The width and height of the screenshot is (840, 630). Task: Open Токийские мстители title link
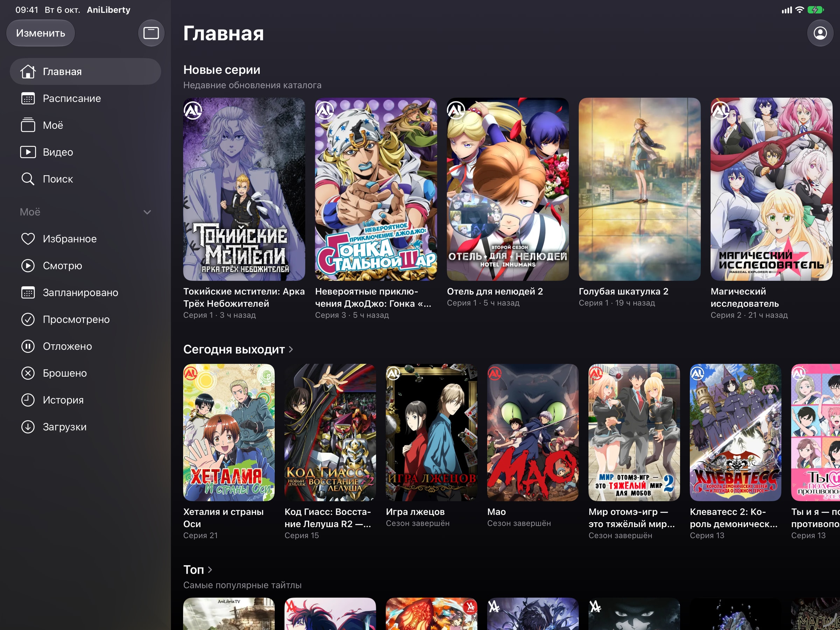pyautogui.click(x=244, y=297)
